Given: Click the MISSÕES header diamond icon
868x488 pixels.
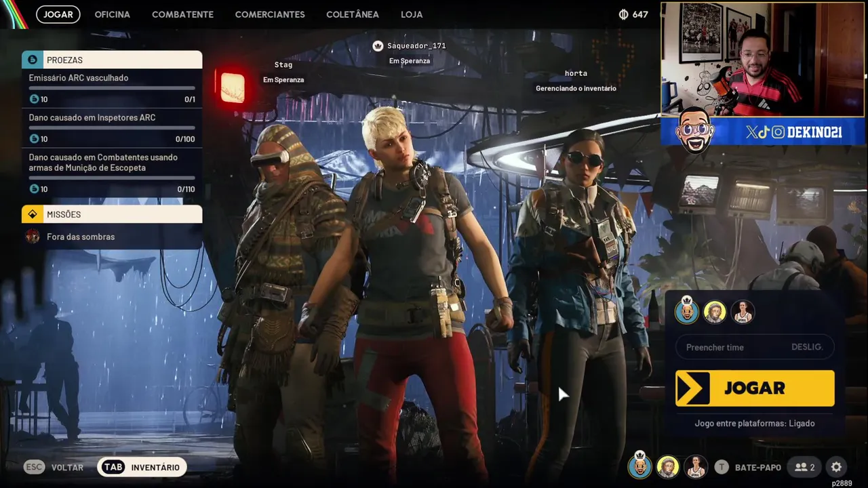Looking at the screenshot, I should click(33, 214).
